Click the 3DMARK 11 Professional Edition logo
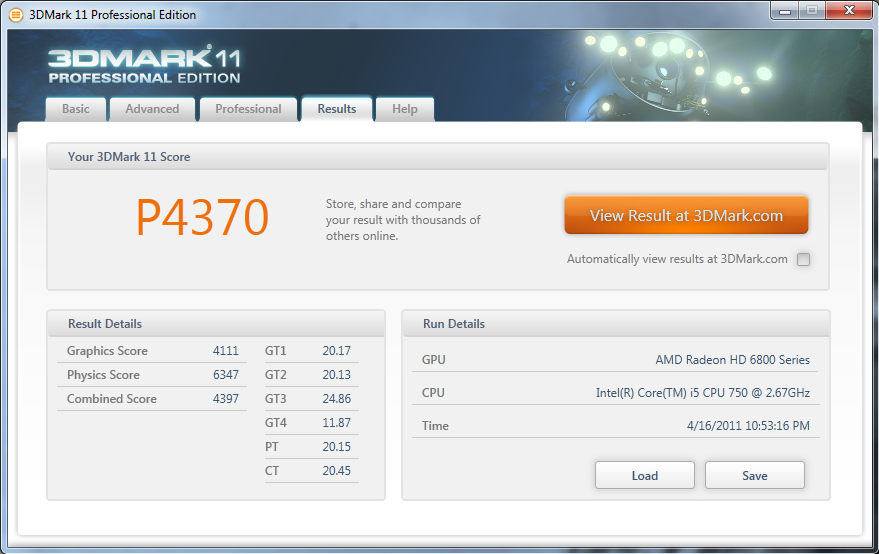This screenshot has width=879, height=554. pos(145,66)
